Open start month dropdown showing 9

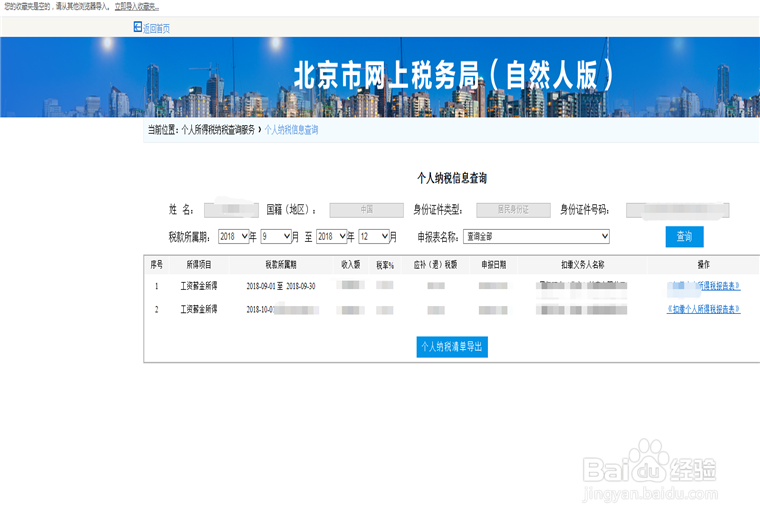276,236
